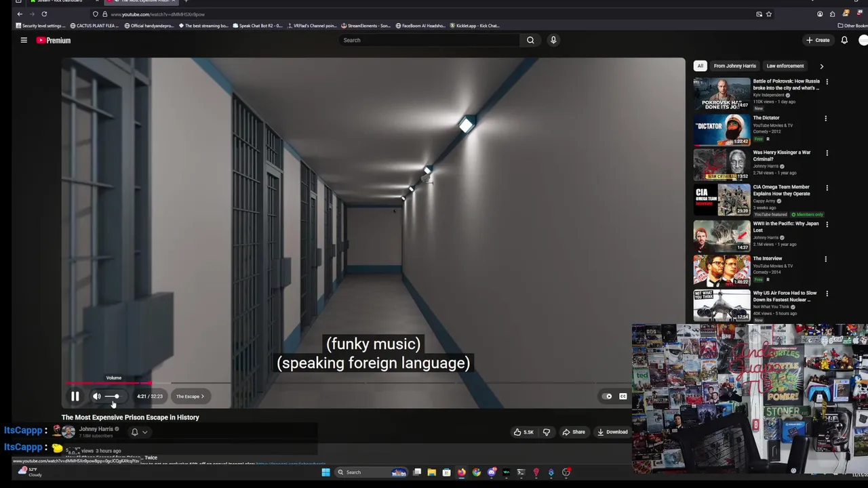Pause the video

75,396
